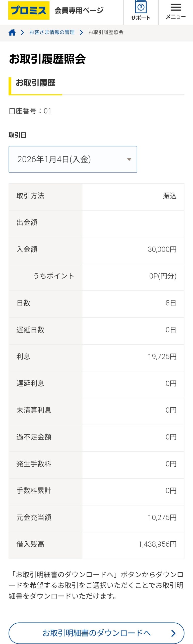The image size is (193, 644).
Task: Open the support question mark icon
Action: click(x=141, y=7)
